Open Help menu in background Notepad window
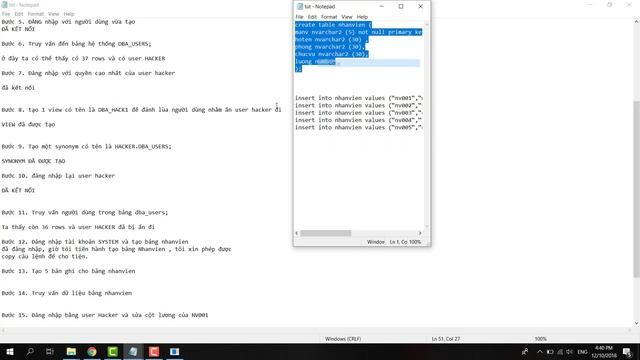Screen dimensions: 640x360 [x=69, y=14]
